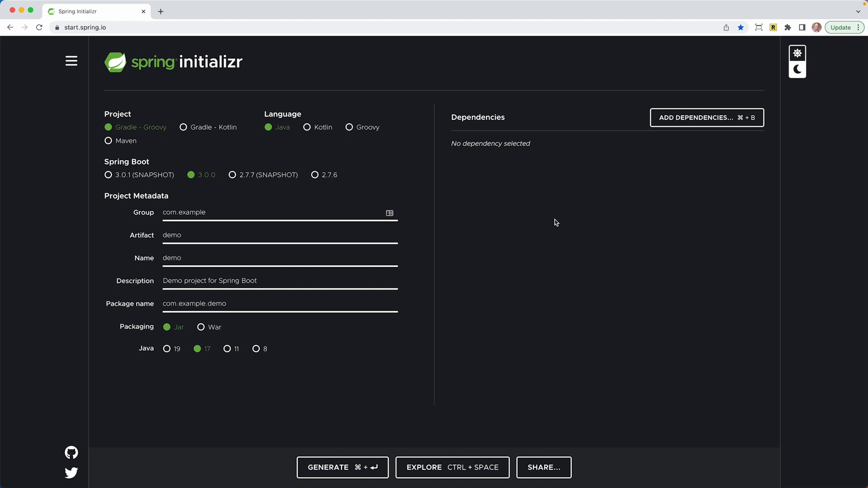Screen dimensions: 868x488
Task: Pick Java version 19
Action: (167, 349)
